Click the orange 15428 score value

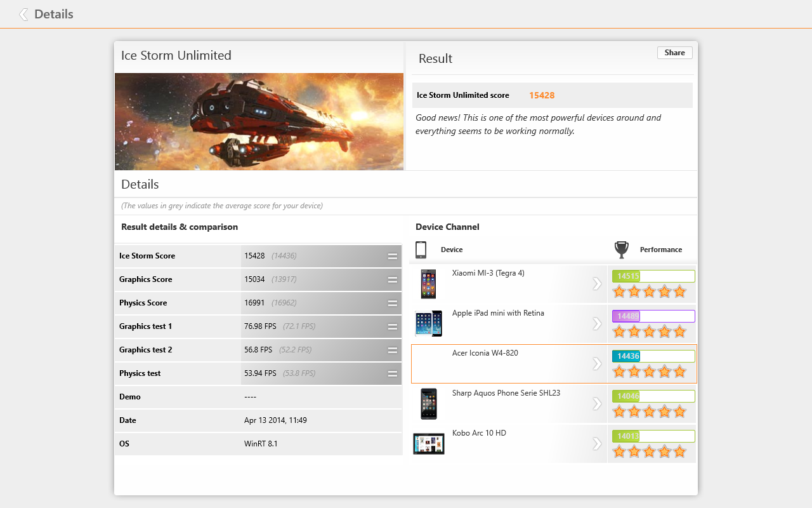point(542,95)
